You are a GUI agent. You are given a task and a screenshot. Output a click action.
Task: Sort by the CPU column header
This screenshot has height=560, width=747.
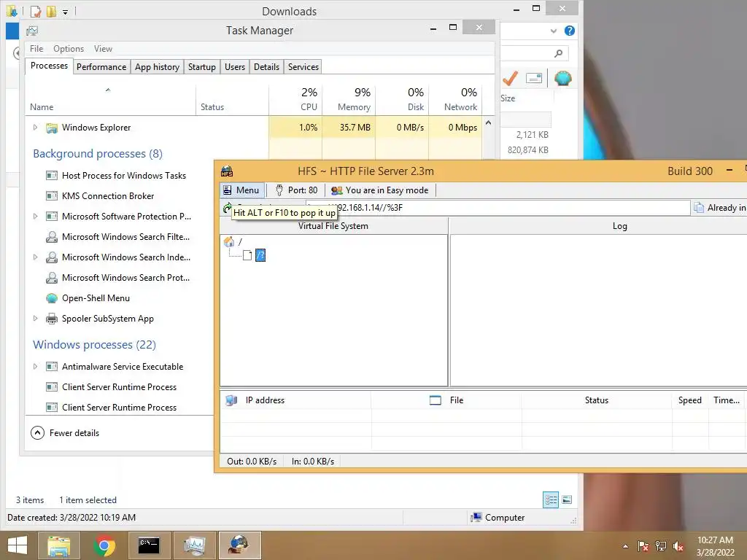point(296,99)
